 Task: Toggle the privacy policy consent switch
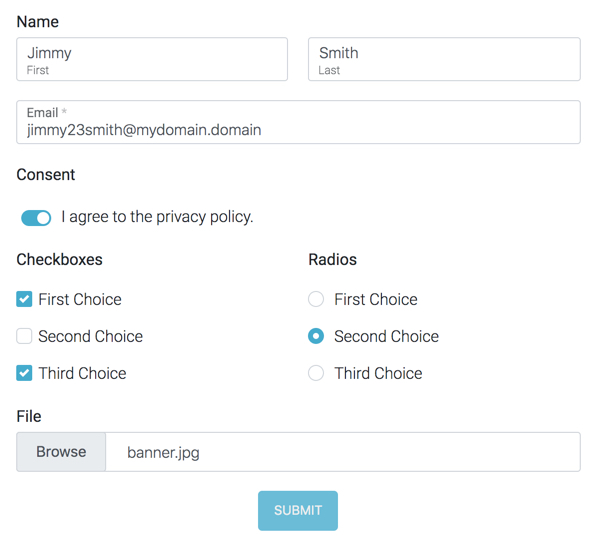pos(36,218)
